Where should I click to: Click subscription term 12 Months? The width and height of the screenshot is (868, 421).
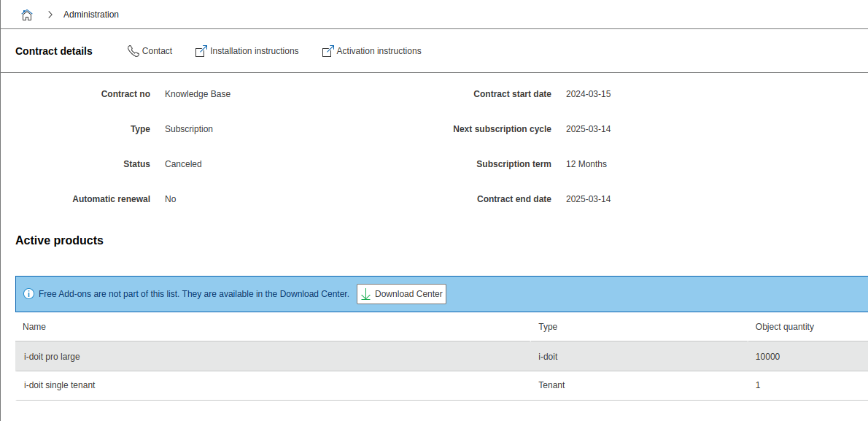click(x=586, y=164)
